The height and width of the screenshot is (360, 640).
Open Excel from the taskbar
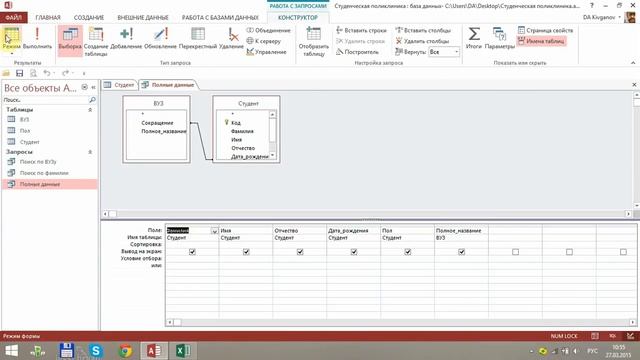[183, 351]
